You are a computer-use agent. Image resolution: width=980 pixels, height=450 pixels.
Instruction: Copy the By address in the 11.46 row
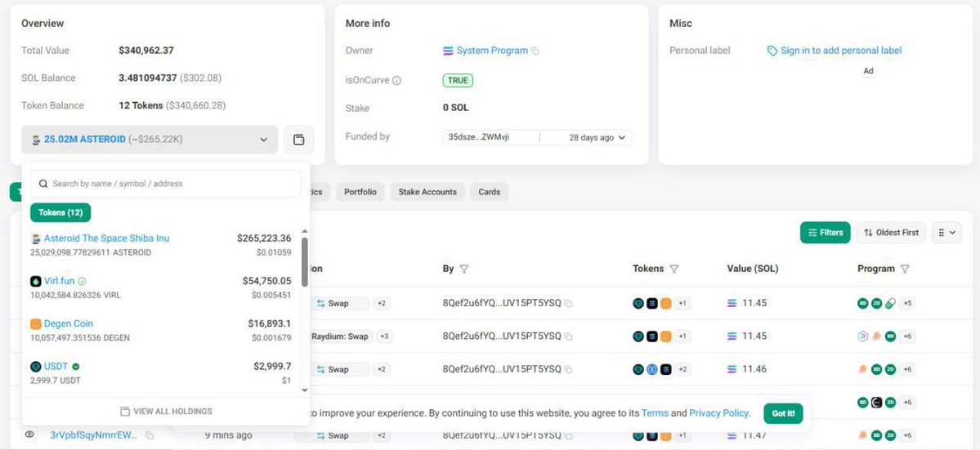coord(568,369)
